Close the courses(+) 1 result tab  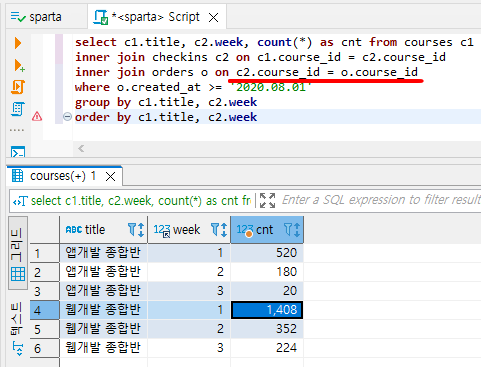(110, 176)
